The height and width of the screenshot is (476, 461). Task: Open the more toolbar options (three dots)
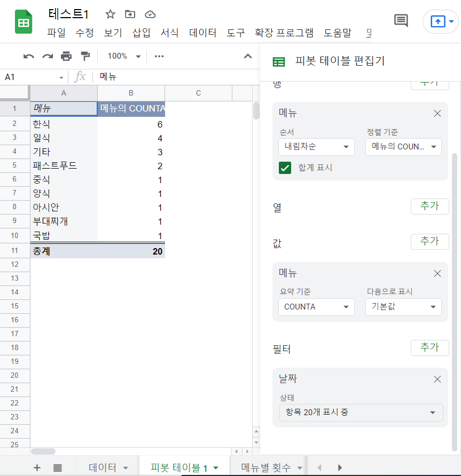(159, 56)
